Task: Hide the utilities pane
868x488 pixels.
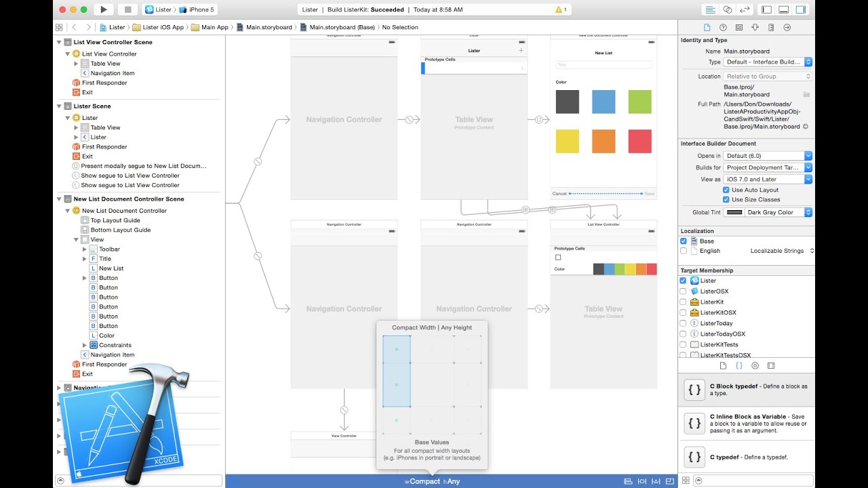Action: 800,9
